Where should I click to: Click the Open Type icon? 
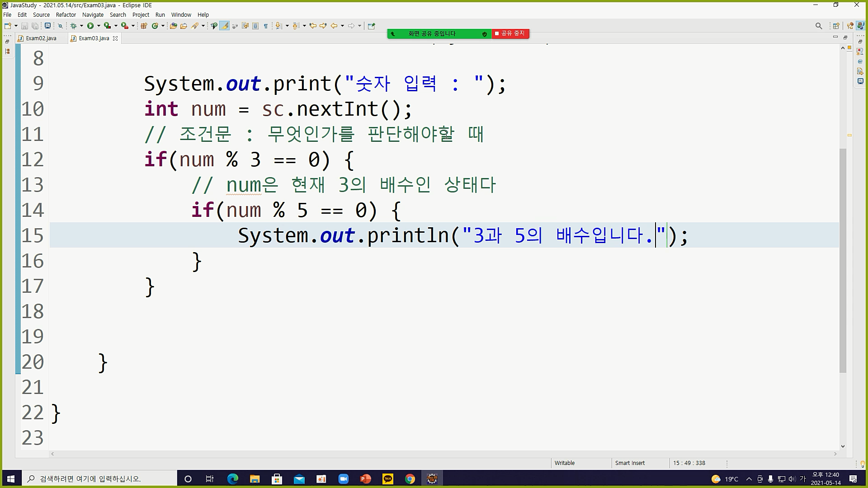tap(173, 26)
